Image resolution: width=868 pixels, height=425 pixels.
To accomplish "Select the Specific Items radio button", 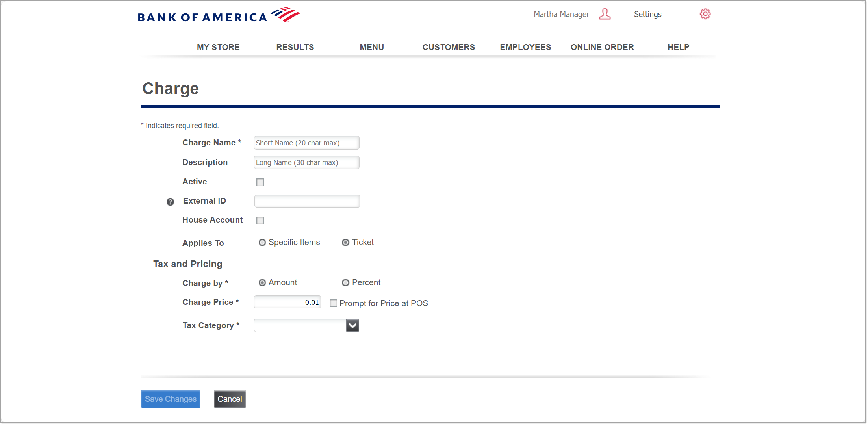I will coord(262,243).
